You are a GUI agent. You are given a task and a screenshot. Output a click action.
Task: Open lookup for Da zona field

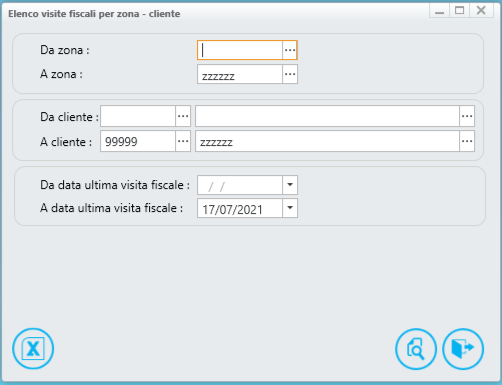(290, 50)
